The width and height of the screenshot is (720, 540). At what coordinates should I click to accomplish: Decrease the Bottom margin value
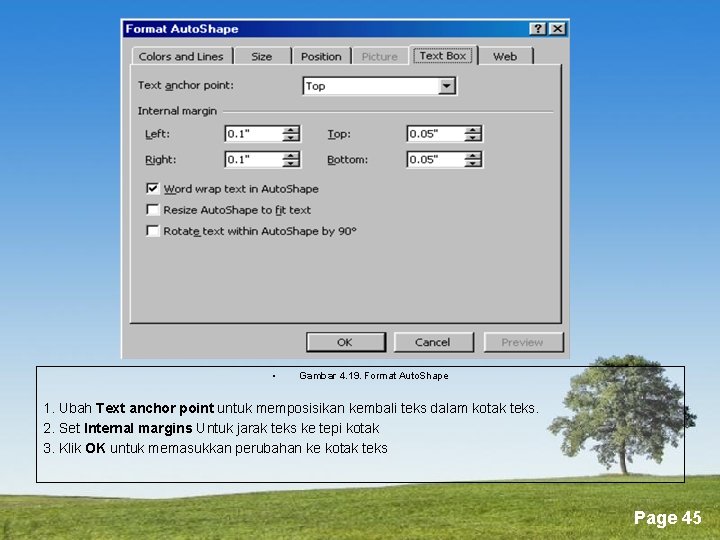tap(472, 163)
